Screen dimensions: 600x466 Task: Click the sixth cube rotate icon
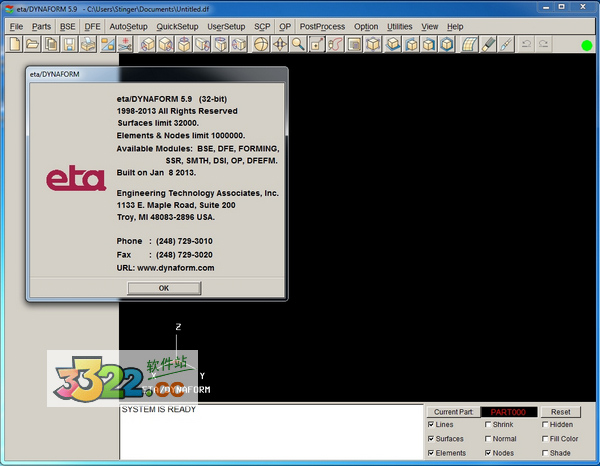click(239, 44)
